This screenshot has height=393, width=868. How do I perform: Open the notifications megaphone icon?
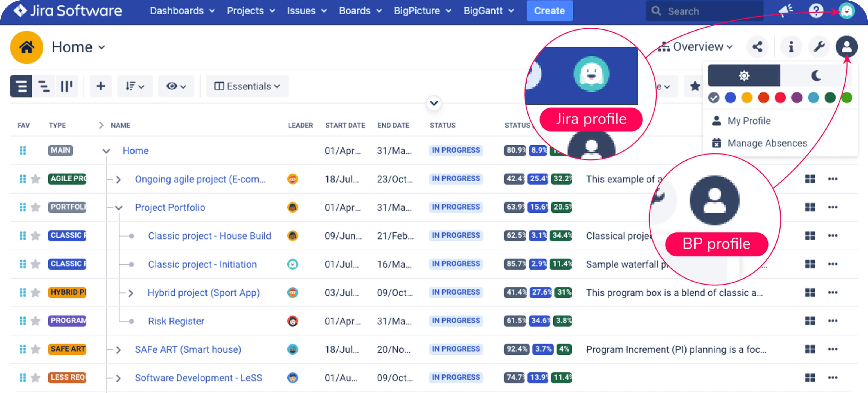coord(785,11)
